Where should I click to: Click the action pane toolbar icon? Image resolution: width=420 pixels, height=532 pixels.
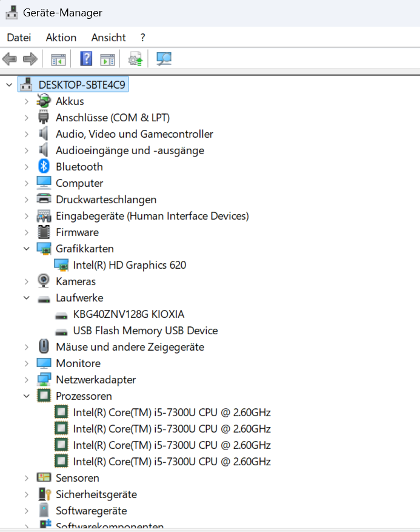107,59
